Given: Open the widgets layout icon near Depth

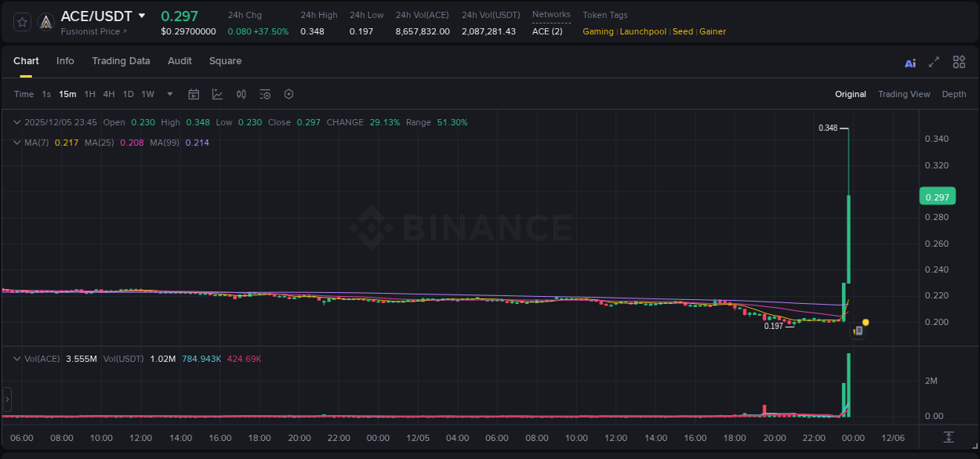Looking at the screenshot, I should tap(959, 62).
